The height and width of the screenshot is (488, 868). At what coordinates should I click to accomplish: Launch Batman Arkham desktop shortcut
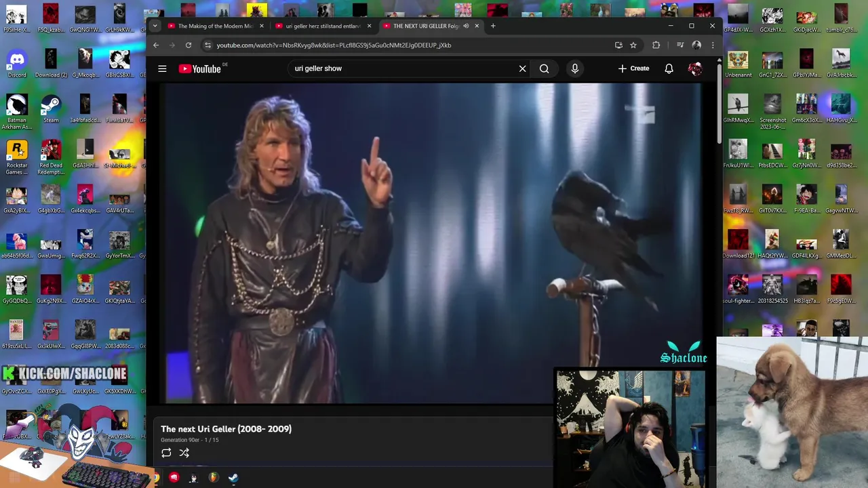pos(17,113)
